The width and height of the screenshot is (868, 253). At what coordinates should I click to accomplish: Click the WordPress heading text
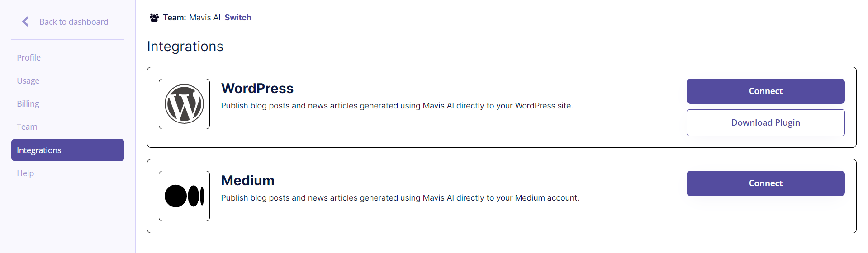click(257, 89)
